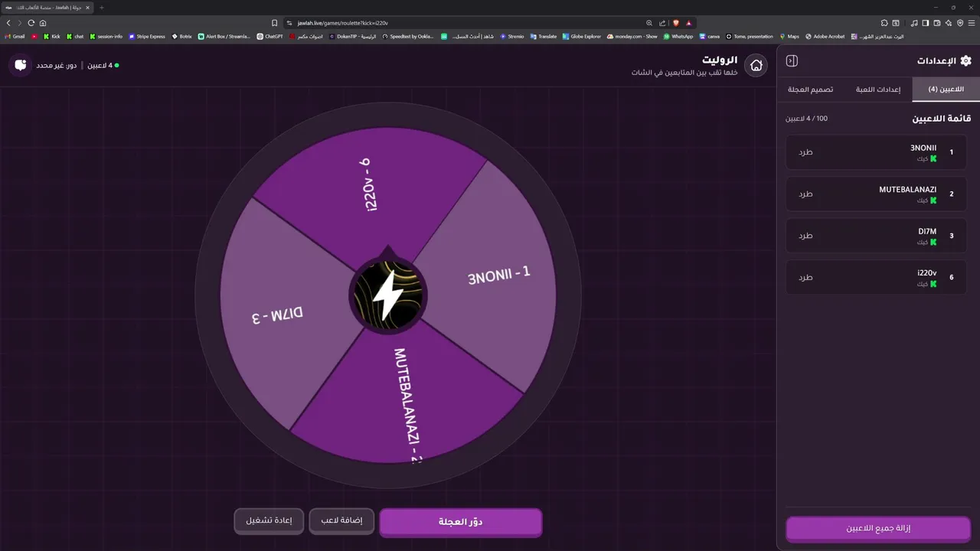Click the 4 لاعبين status indicator

103,66
